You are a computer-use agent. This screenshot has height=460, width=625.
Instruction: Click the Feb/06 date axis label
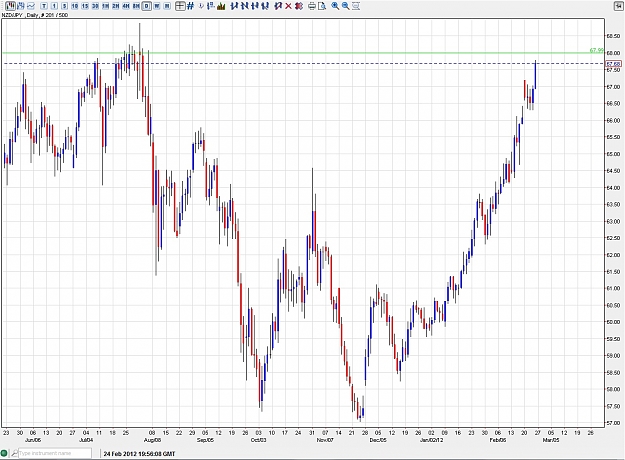point(498,440)
